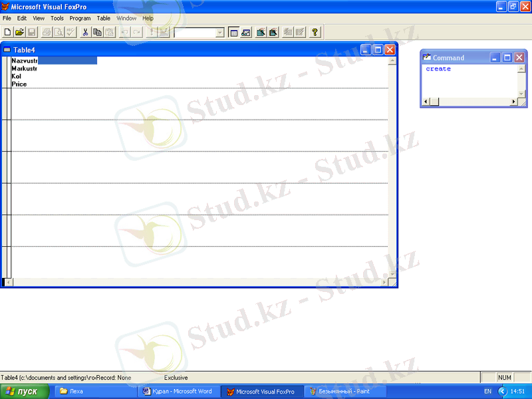This screenshot has height=399, width=532.
Task: Open the Help menu
Action: [x=148, y=19]
